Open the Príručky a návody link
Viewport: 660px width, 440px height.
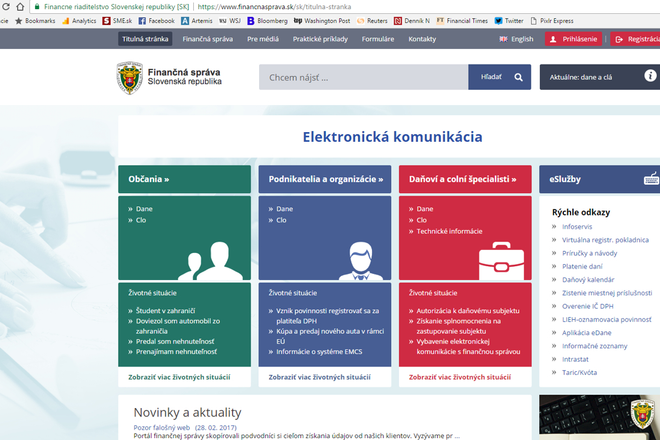[589, 253]
